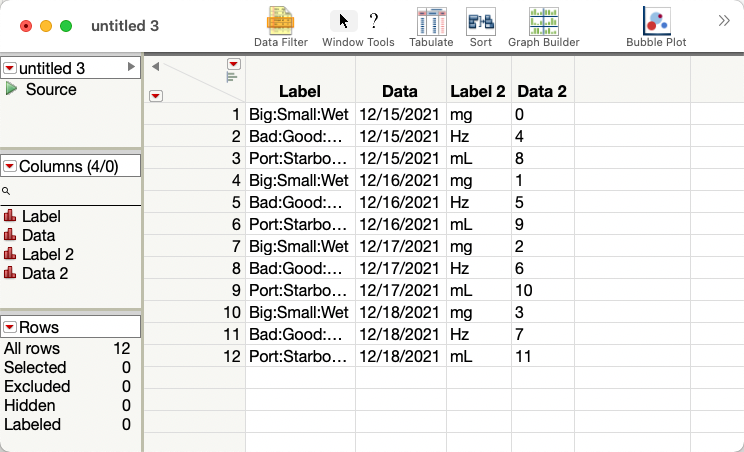Open Graph Builder

[x=543, y=21]
